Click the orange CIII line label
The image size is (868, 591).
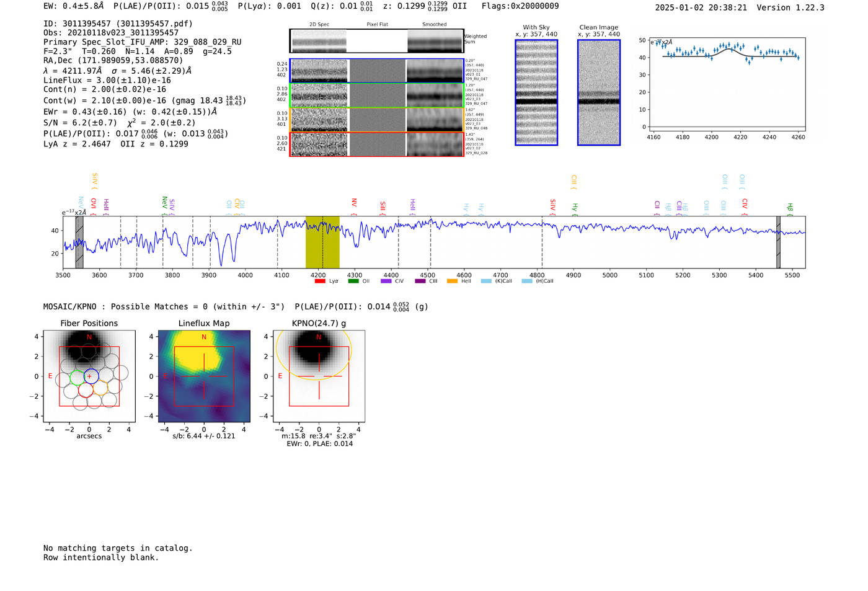[x=573, y=182]
